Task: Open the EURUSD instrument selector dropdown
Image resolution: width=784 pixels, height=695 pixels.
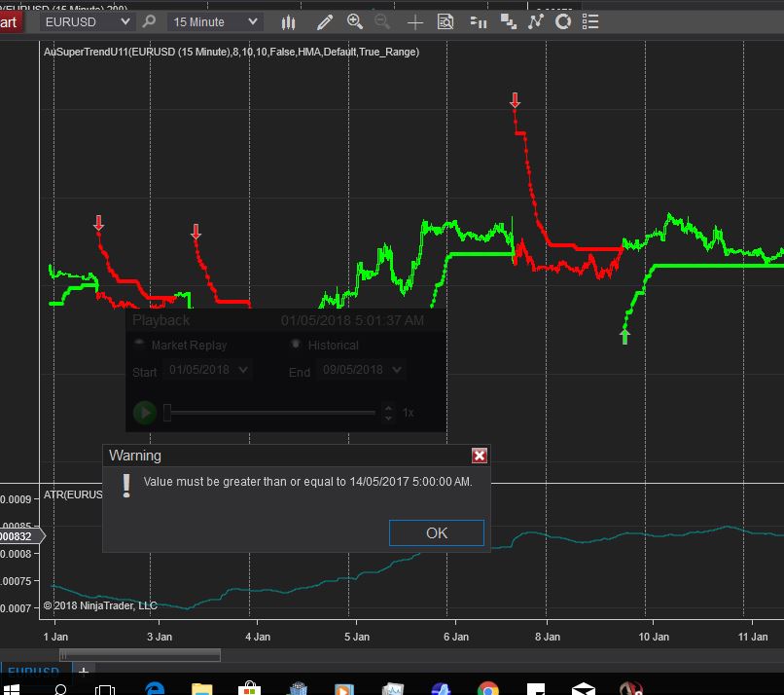Action: tap(87, 22)
